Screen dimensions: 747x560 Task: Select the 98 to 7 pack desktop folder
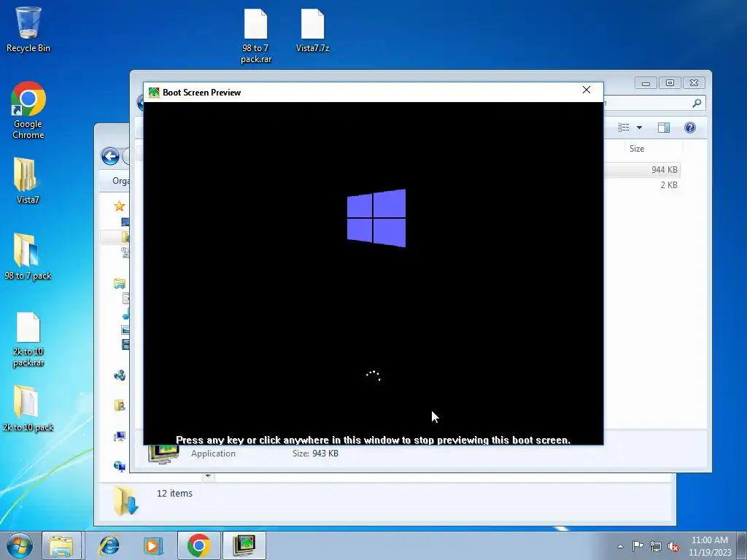tap(28, 256)
